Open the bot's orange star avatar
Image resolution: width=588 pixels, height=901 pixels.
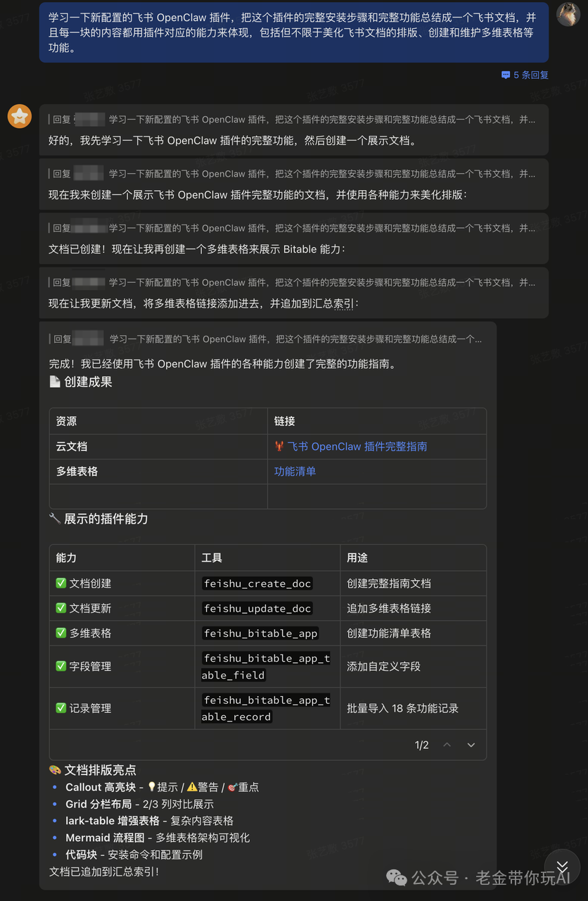[x=20, y=116]
